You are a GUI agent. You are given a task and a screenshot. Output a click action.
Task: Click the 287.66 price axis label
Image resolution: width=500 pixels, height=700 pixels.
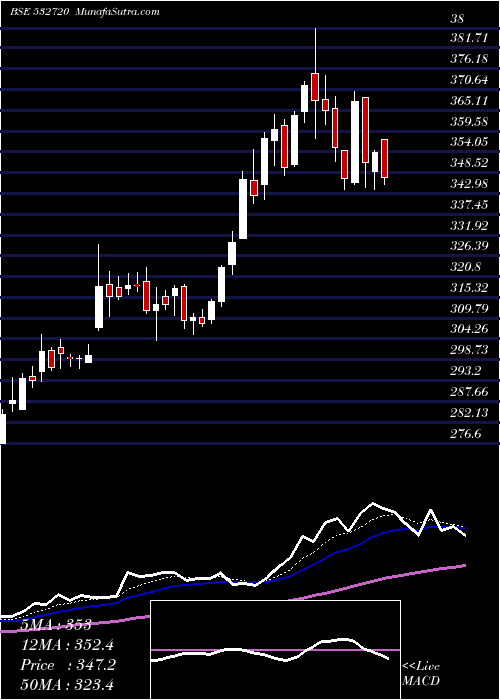coord(469,392)
